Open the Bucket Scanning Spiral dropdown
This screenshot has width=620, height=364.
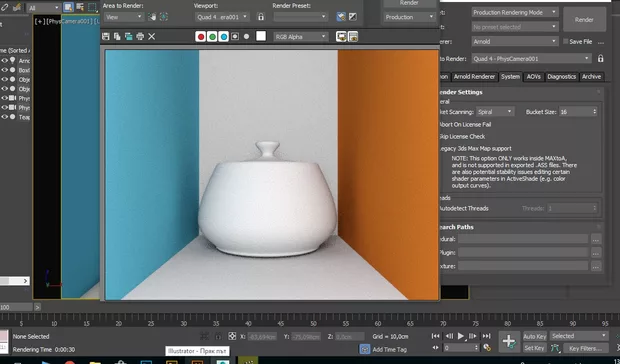point(495,112)
